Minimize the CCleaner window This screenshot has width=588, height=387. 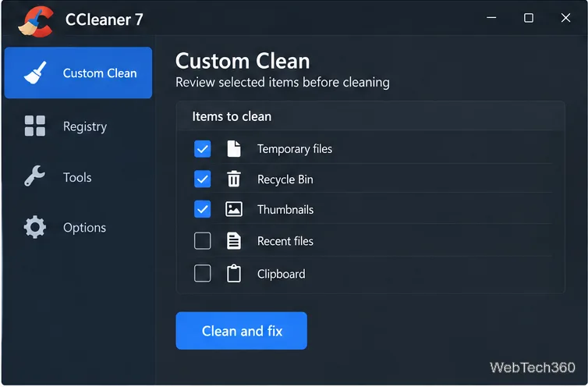(491, 18)
